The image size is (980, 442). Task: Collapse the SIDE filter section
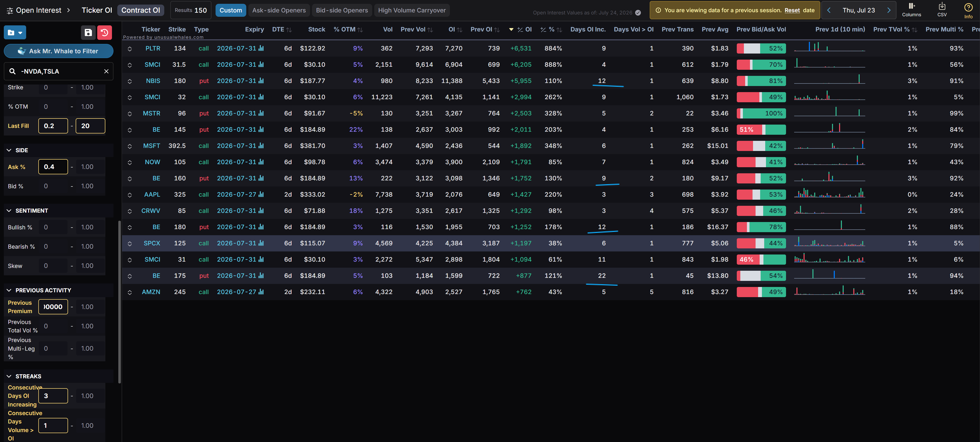9,150
